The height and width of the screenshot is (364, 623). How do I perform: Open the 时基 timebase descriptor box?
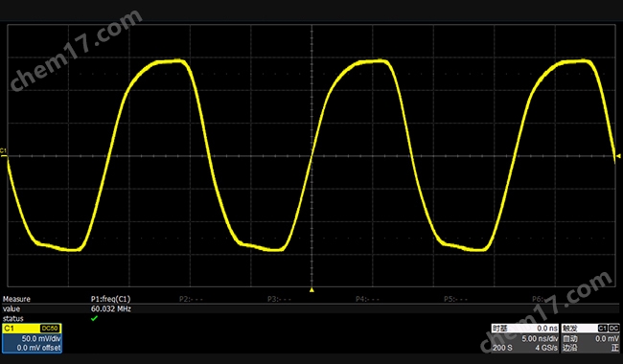point(525,338)
